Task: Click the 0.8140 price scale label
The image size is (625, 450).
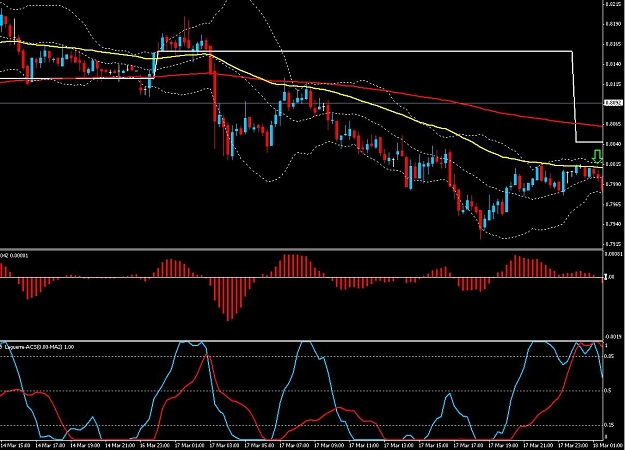Action: (x=614, y=64)
